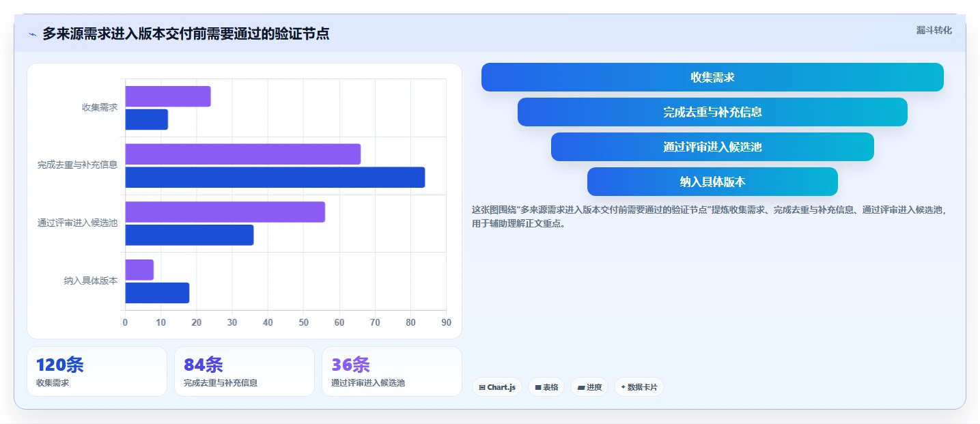
Task: Click the 漏斗转化 tag in the header
Action: point(934,30)
